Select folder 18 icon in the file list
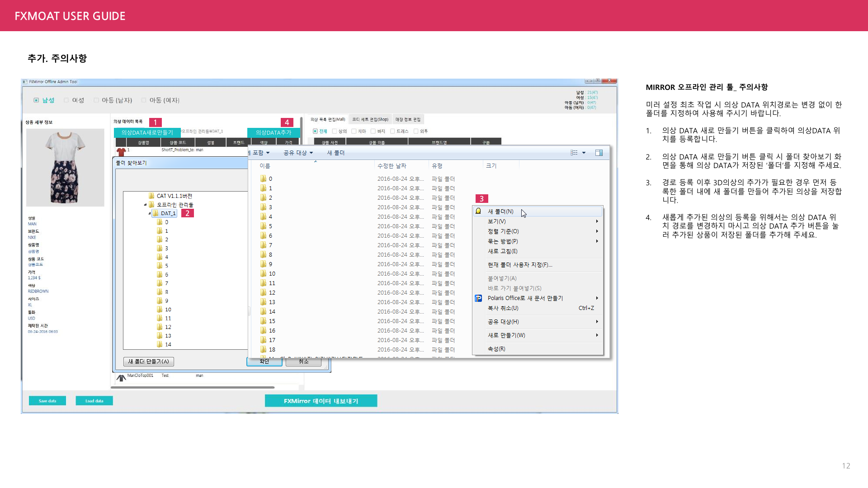Viewport: 868px width, 488px height. tap(263, 349)
